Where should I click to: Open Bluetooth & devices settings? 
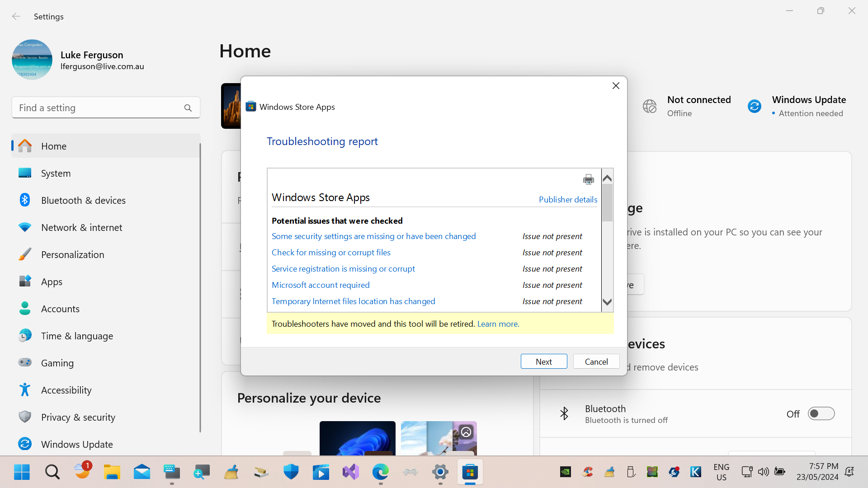point(106,200)
